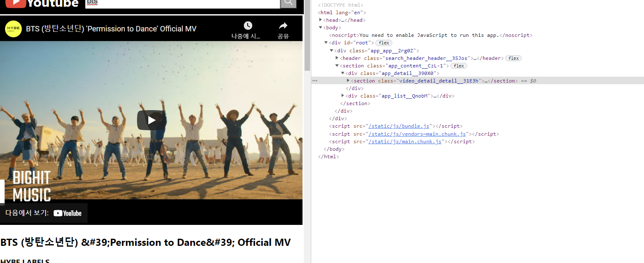Click the Watch later clock icon
This screenshot has width=644, height=263.
(x=248, y=26)
